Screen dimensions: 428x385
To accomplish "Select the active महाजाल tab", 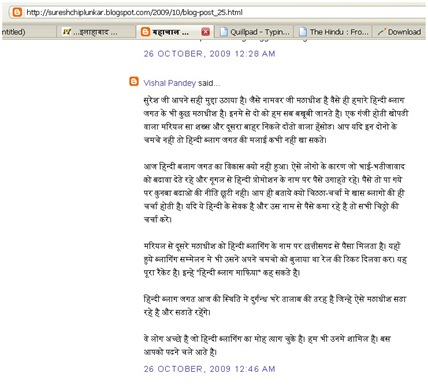I will [x=175, y=32].
